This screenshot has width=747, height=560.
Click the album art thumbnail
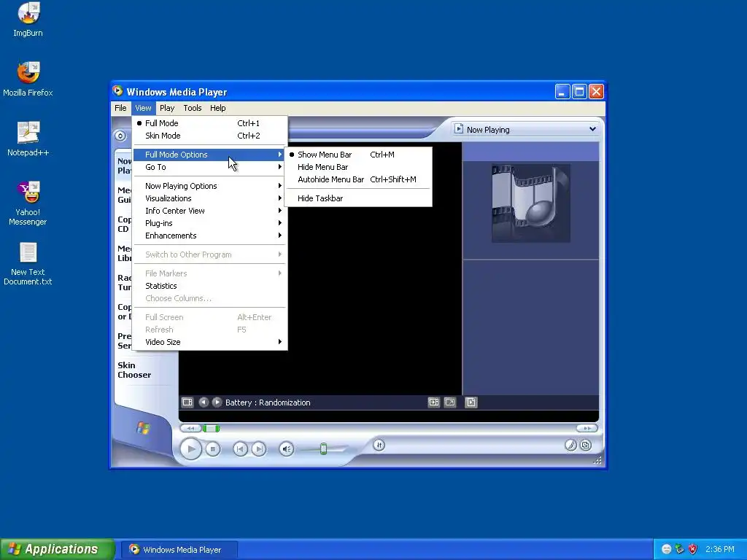(531, 203)
